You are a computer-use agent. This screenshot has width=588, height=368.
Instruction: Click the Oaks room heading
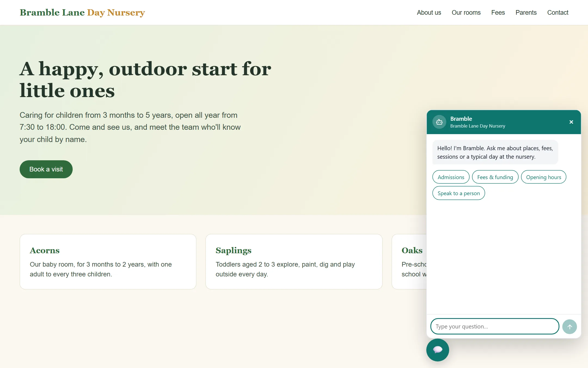(412, 250)
